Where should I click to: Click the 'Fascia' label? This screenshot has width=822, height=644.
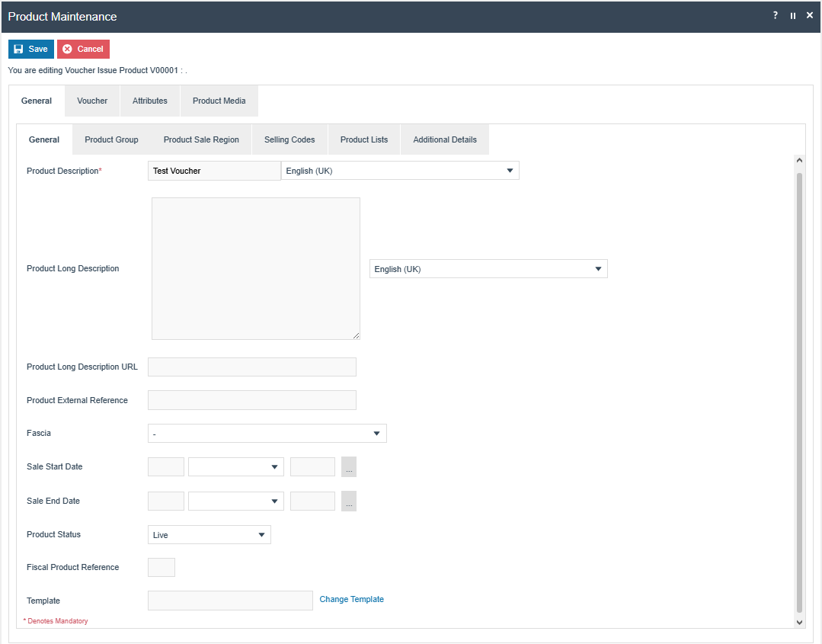[x=39, y=433]
